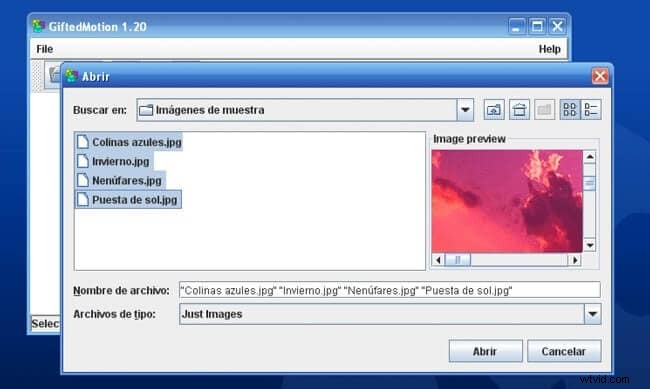Close the GiftedMotion main window
650x389 pixels.
(x=558, y=26)
